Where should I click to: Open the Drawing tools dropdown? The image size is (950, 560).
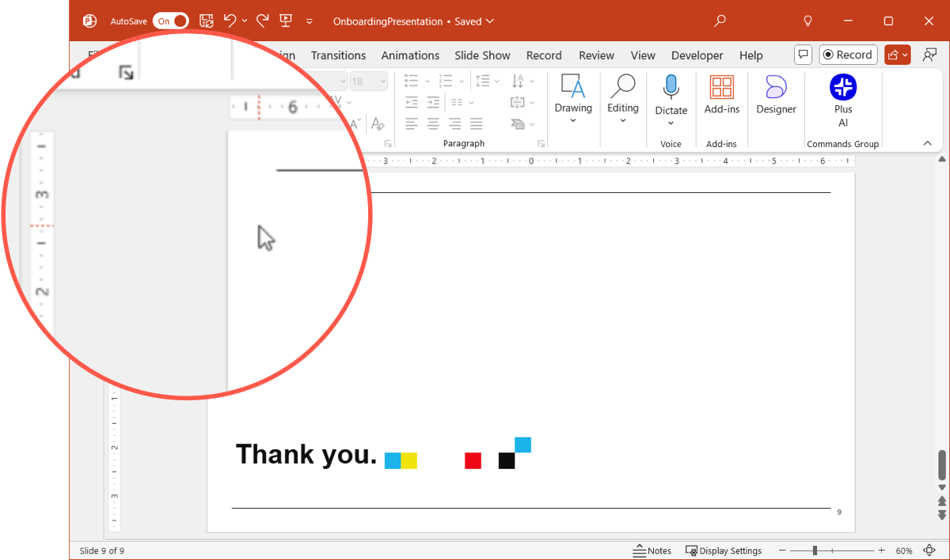573,99
